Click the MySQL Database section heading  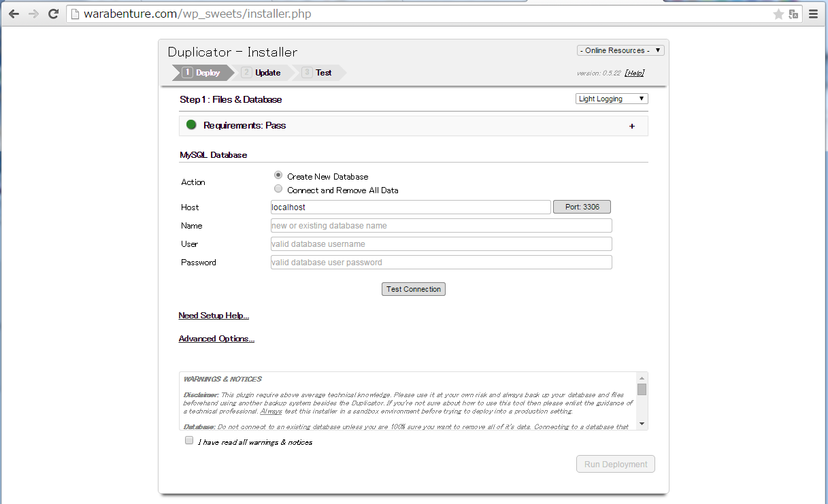click(x=213, y=155)
